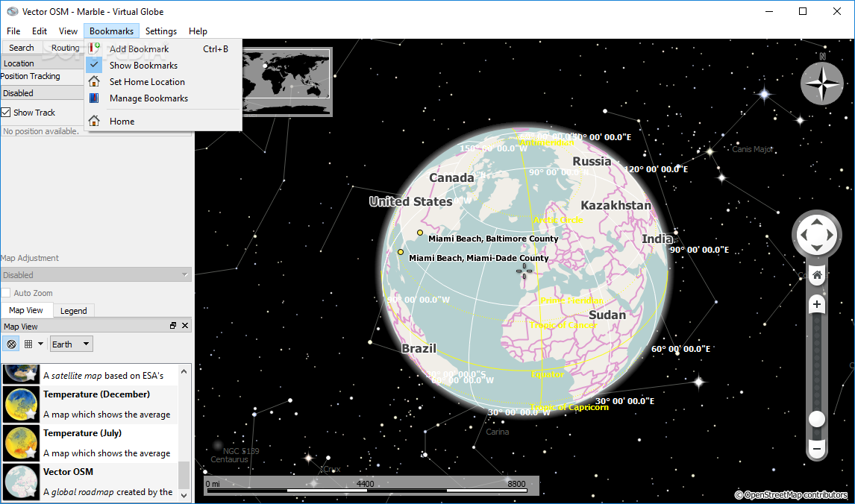The width and height of the screenshot is (855, 504).
Task: Zoom in with the plus button
Action: [x=817, y=304]
